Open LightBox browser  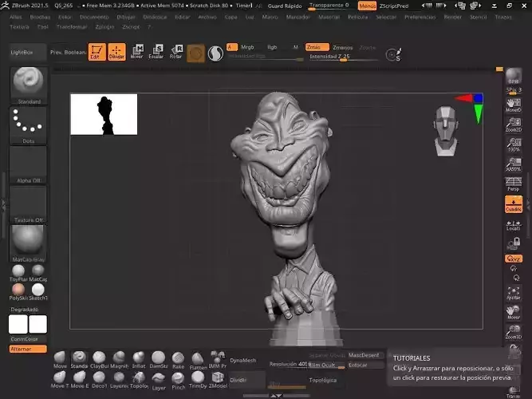(x=28, y=53)
